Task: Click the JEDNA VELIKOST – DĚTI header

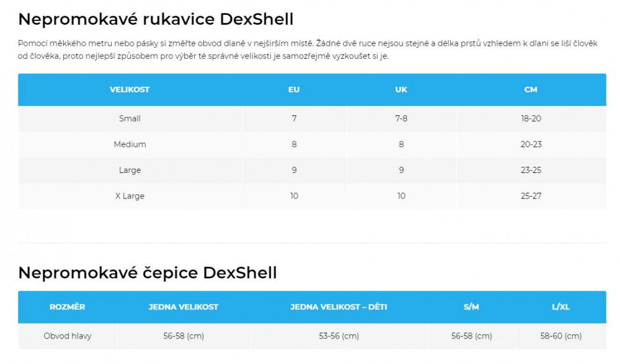Action: point(339,307)
